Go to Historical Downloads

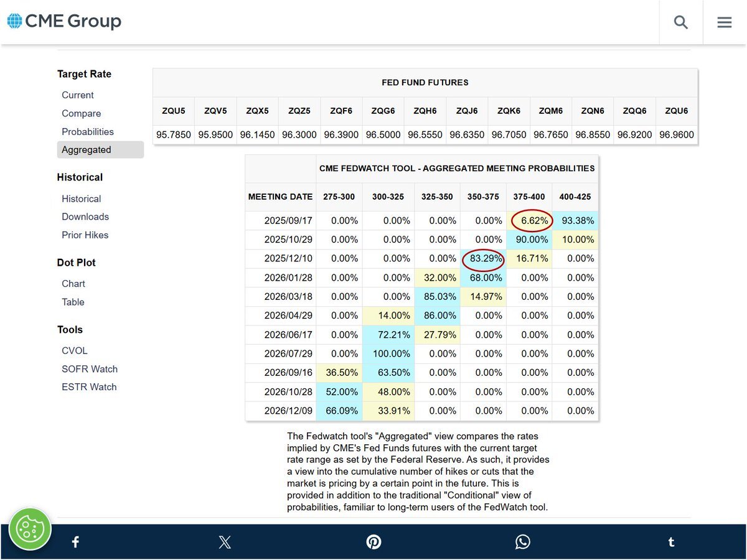click(x=85, y=217)
